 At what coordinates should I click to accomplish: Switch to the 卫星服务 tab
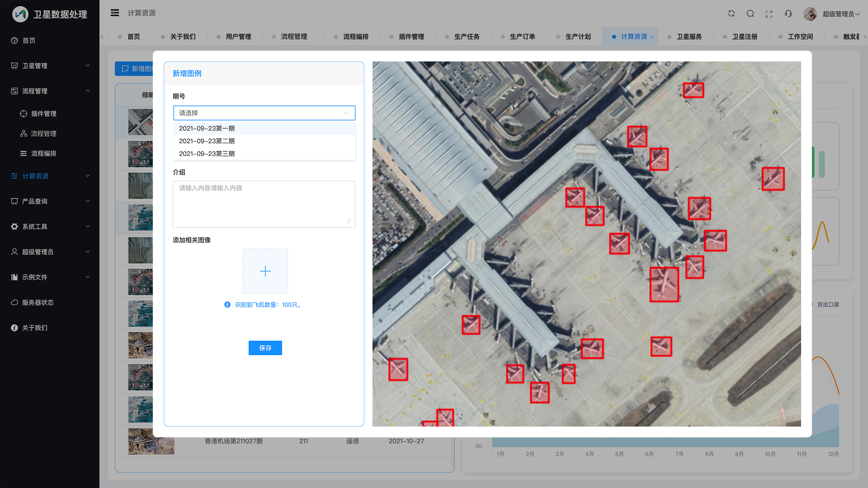click(686, 37)
